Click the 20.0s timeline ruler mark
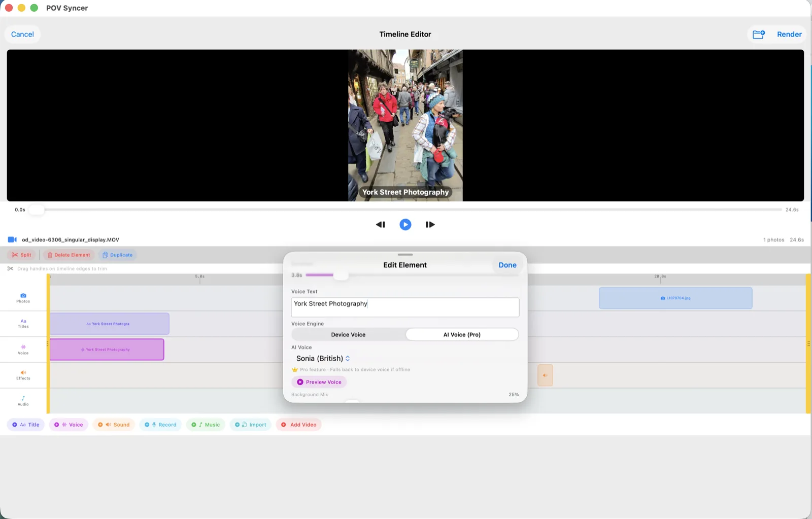The image size is (812, 519). tap(660, 277)
